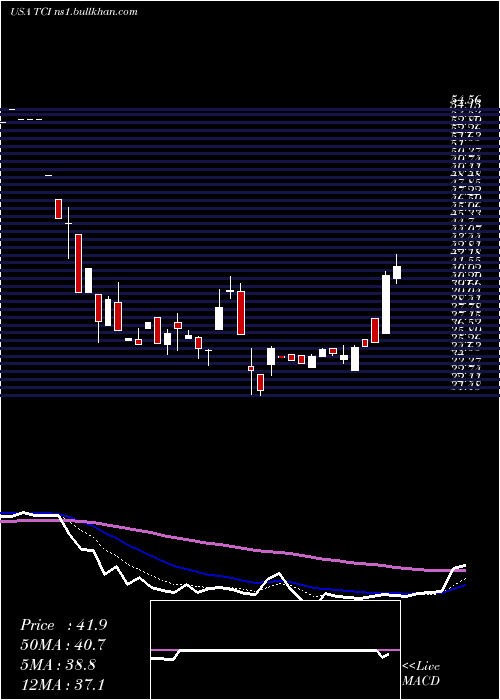Click the 'Price : 41.9' readout

click(63, 625)
